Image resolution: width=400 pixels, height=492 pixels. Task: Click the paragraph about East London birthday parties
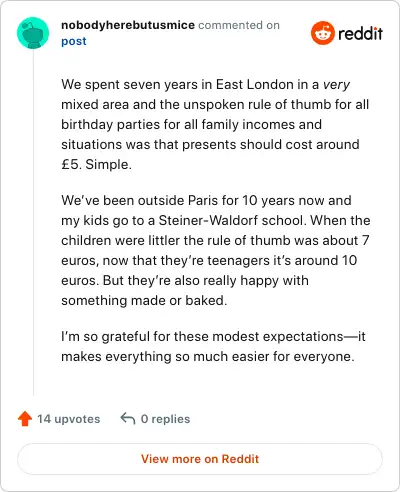215,124
